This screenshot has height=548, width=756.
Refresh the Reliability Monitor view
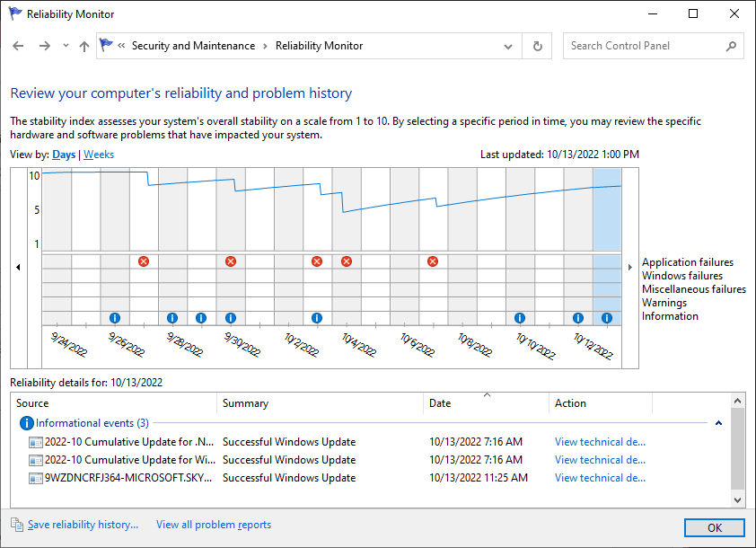538,47
